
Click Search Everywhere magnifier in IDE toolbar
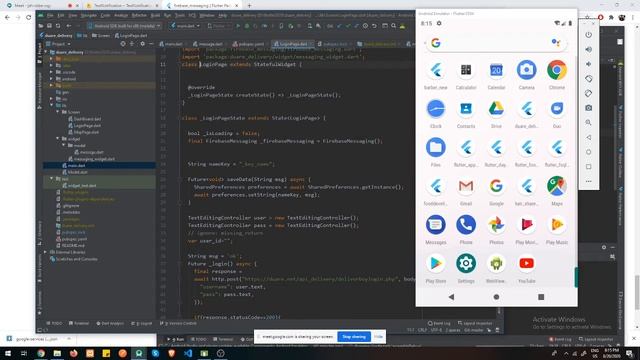(x=393, y=26)
